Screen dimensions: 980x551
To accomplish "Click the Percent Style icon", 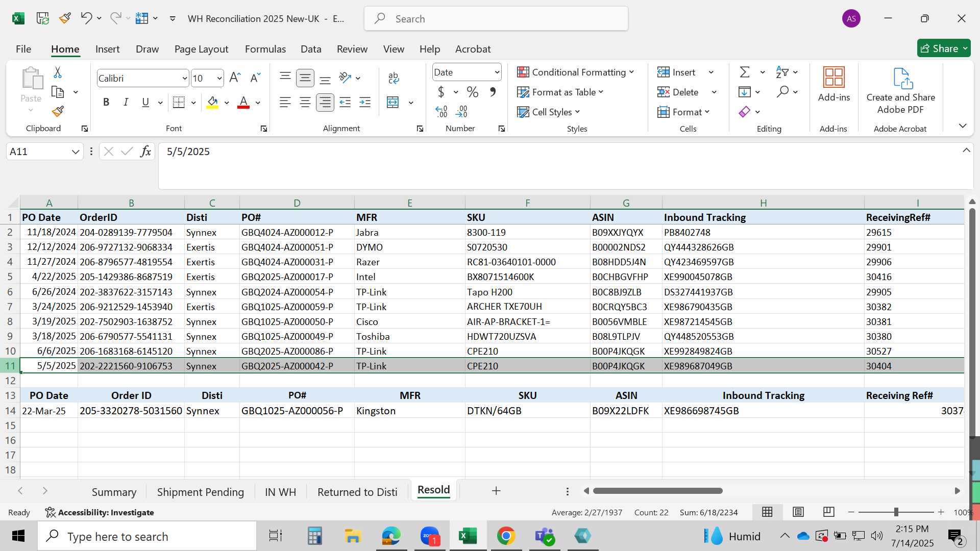I will pyautogui.click(x=473, y=92).
